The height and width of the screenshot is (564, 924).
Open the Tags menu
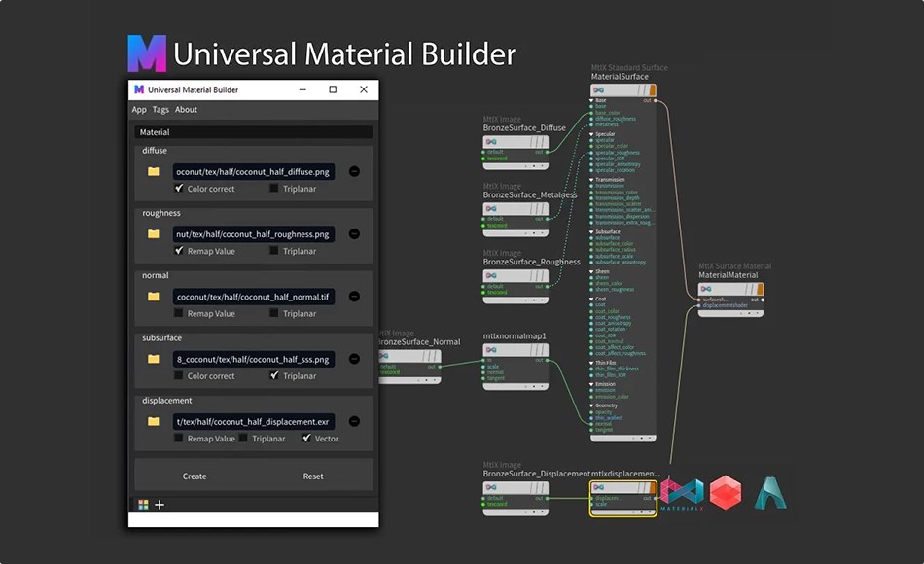[160, 109]
